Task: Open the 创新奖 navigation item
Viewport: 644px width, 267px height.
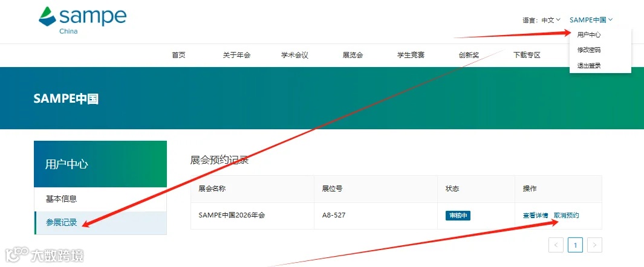Action: (x=469, y=55)
